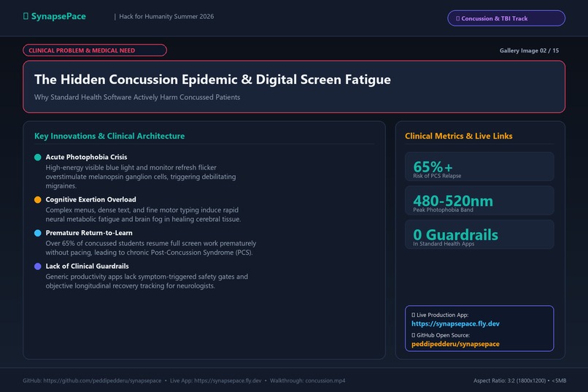Click the Clinical Metrics & Live Links heading
This screenshot has height=392, width=588.
click(459, 136)
